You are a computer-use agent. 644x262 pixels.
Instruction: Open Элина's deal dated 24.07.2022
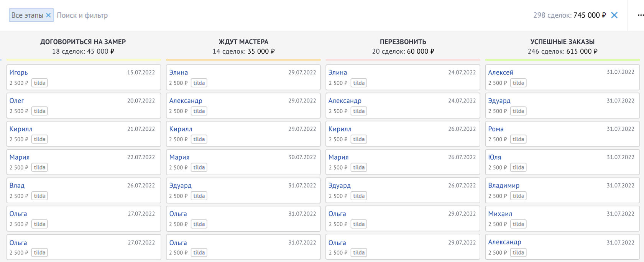coord(338,73)
